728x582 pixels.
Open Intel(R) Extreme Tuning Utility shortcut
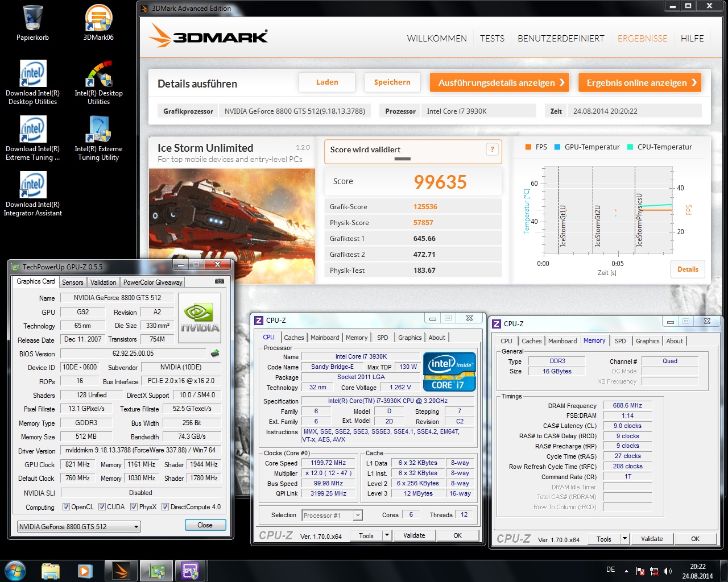point(98,138)
